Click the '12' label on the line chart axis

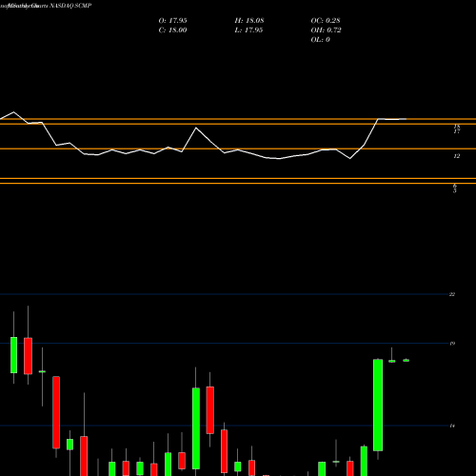coord(457,156)
